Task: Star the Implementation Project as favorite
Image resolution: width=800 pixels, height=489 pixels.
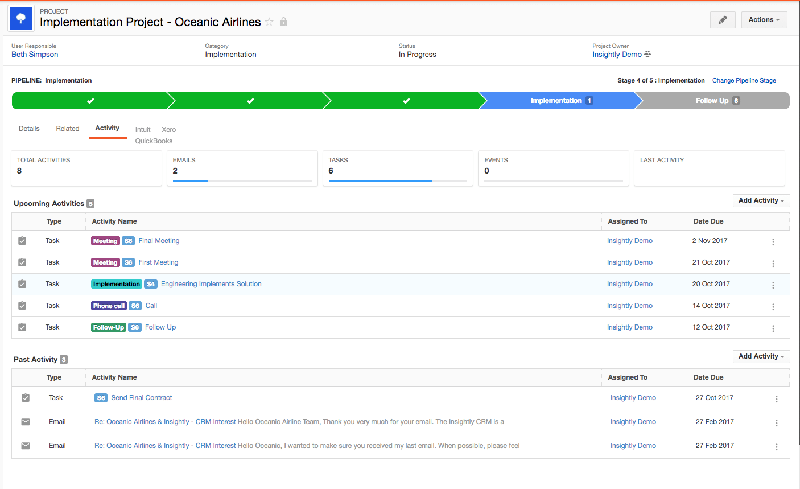Action: point(269,22)
